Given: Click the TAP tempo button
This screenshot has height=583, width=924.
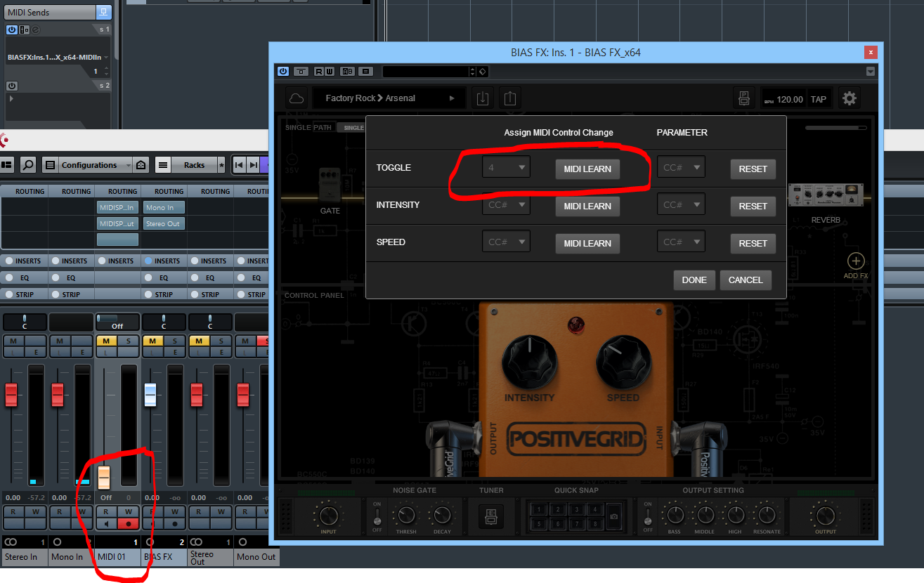Looking at the screenshot, I should coord(818,99).
